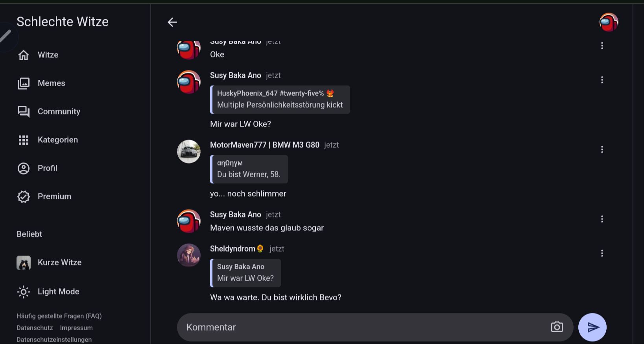Open the Datenschutz link
This screenshot has height=344, width=644.
pyautogui.click(x=35, y=328)
